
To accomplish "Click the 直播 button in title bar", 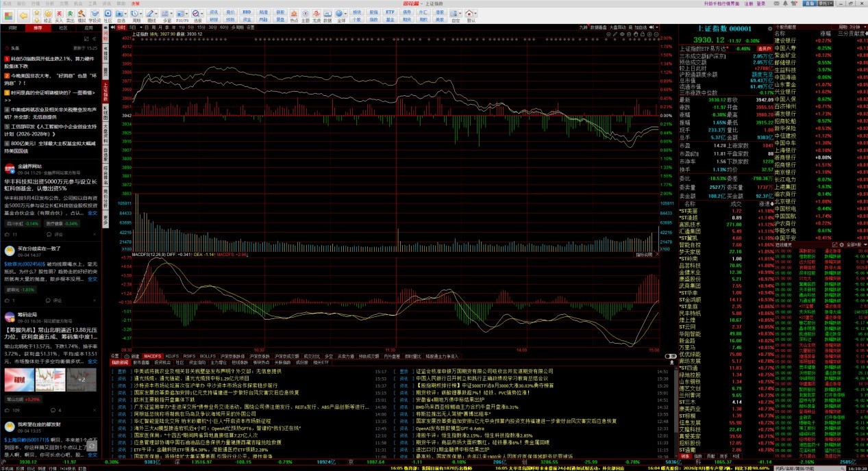I will click(810, 3).
